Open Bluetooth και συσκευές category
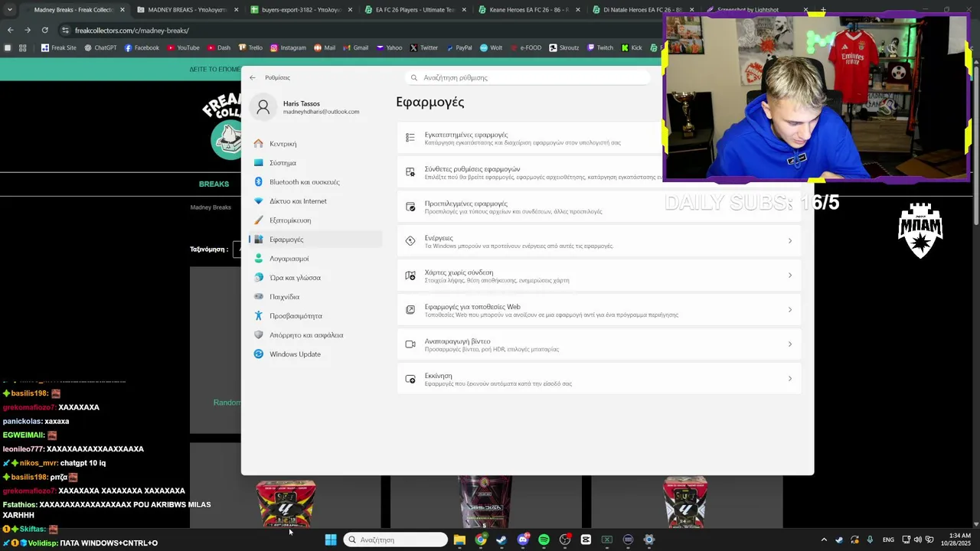The width and height of the screenshot is (980, 551). click(x=315, y=182)
